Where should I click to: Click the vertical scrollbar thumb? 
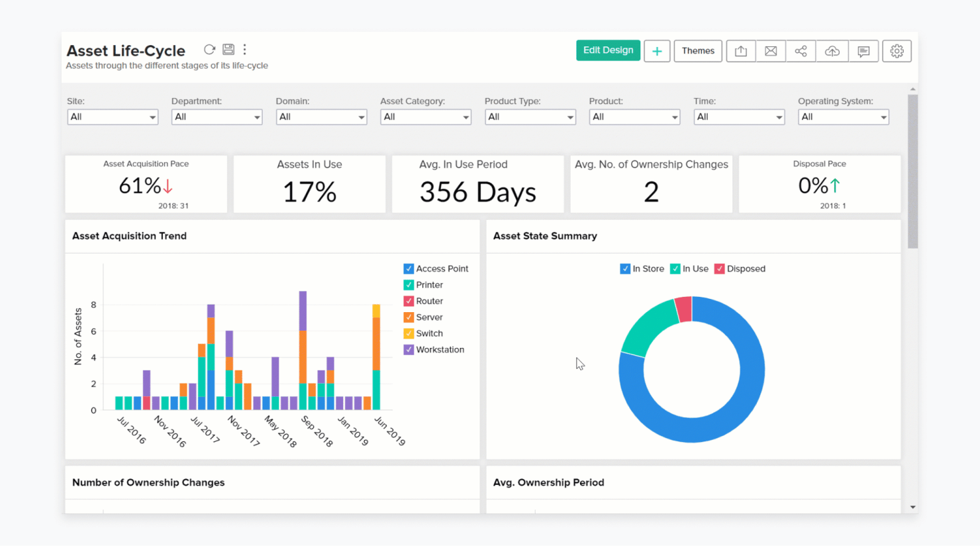click(x=912, y=171)
